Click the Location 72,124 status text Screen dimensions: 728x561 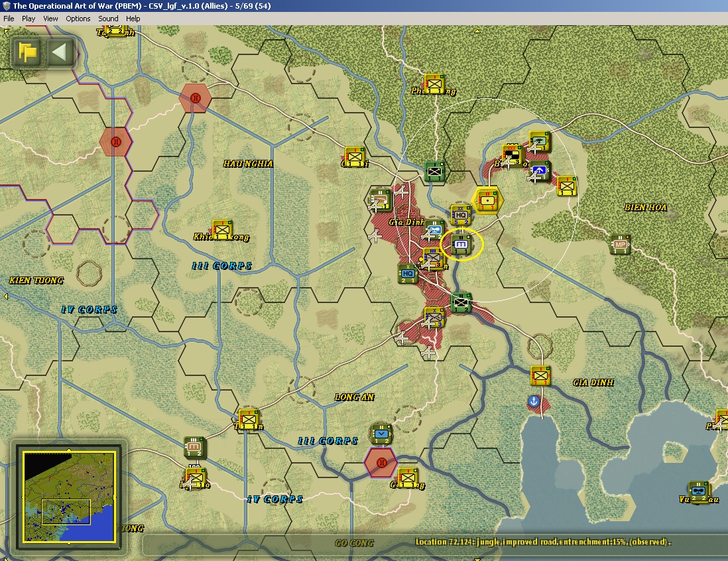543,542
